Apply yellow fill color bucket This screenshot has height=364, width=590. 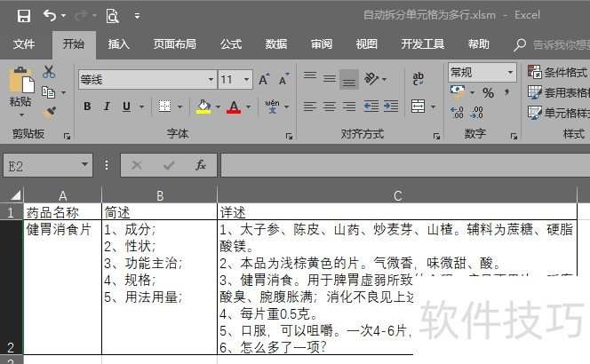tap(203, 107)
